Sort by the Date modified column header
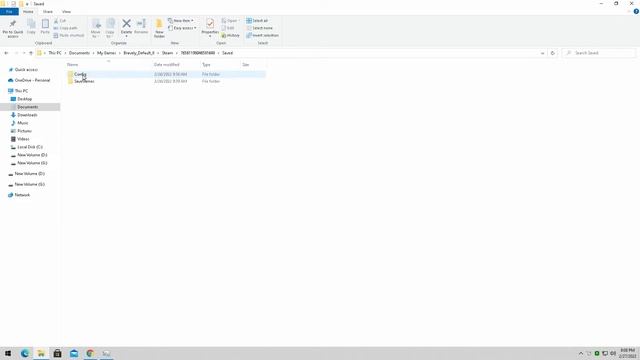 coord(167,64)
